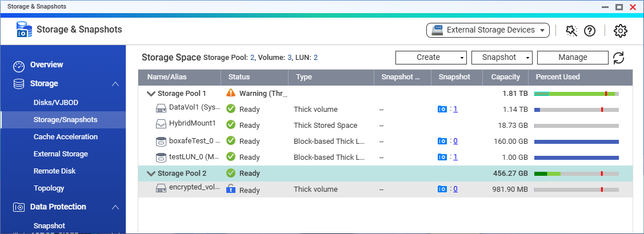Select Cache Acceleration in sidebar
This screenshot has height=234, width=644.
click(x=65, y=137)
